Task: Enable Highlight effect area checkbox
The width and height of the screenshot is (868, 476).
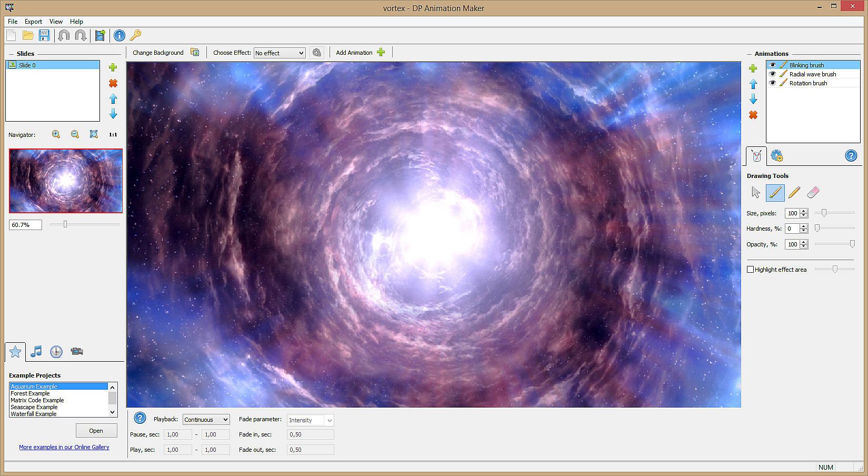Action: pos(750,270)
